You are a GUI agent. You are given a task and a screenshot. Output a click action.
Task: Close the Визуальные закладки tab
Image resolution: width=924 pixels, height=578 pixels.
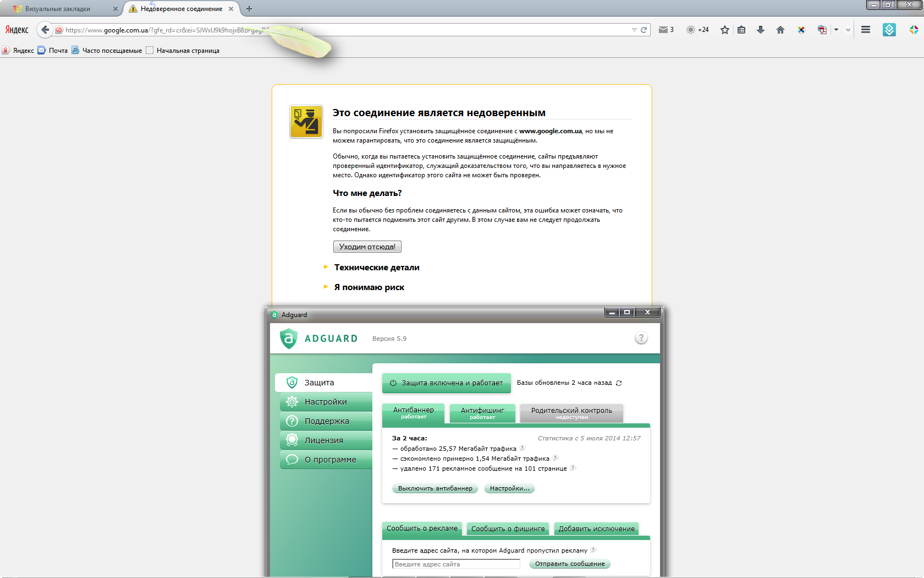tap(115, 9)
